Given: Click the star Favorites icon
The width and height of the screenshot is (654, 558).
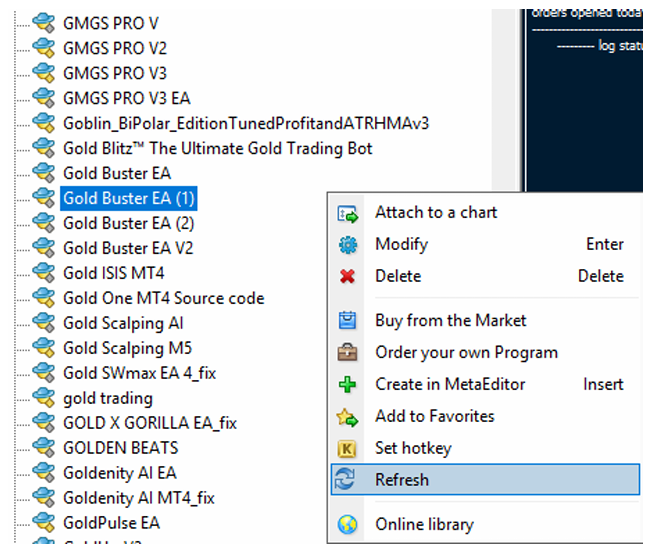Looking at the screenshot, I should (347, 417).
